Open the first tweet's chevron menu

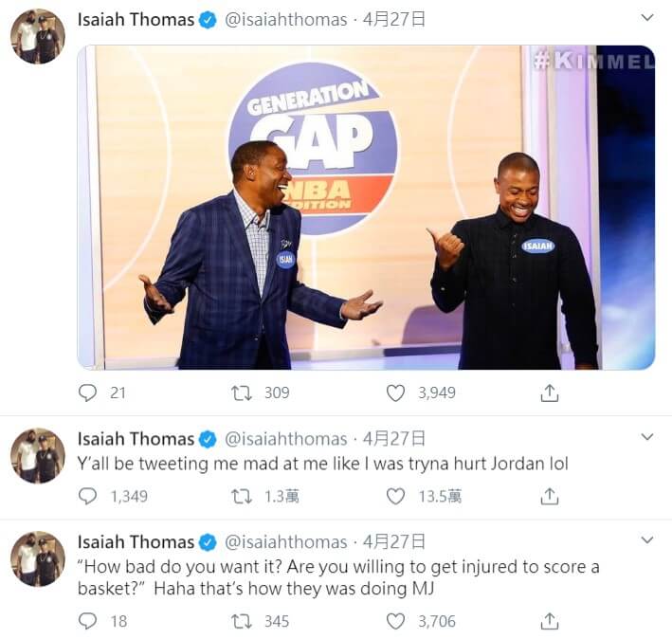[x=646, y=18]
